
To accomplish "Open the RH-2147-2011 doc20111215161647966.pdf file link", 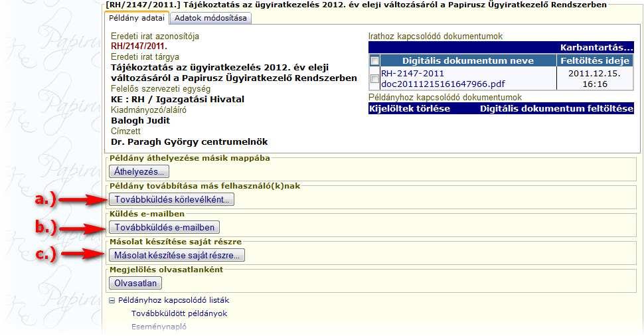I will click(x=443, y=79).
